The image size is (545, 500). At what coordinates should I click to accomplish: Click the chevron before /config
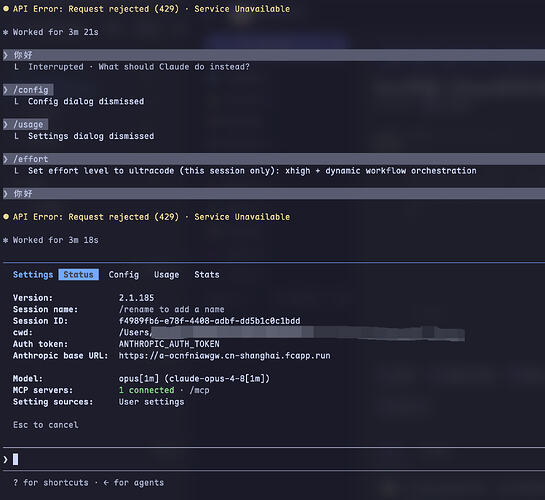coord(6,90)
